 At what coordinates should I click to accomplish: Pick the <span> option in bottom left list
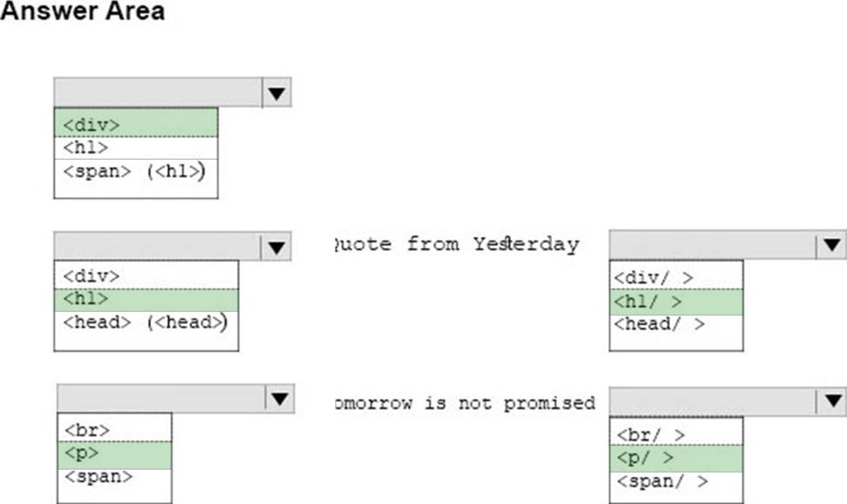click(115, 478)
